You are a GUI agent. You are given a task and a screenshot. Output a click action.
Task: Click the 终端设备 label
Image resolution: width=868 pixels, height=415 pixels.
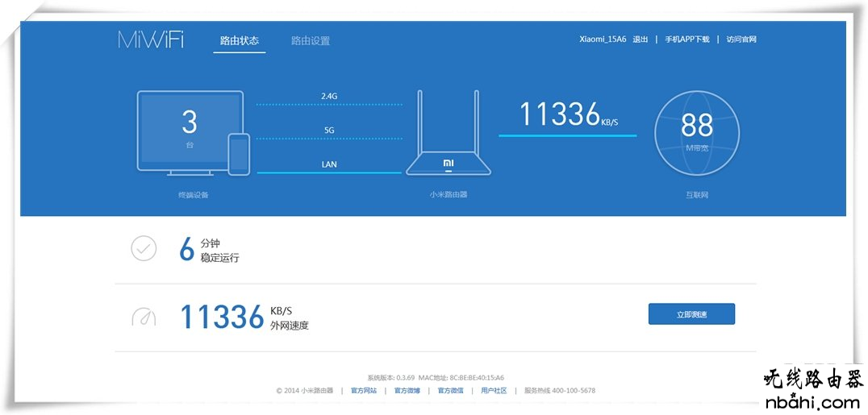coord(193,195)
